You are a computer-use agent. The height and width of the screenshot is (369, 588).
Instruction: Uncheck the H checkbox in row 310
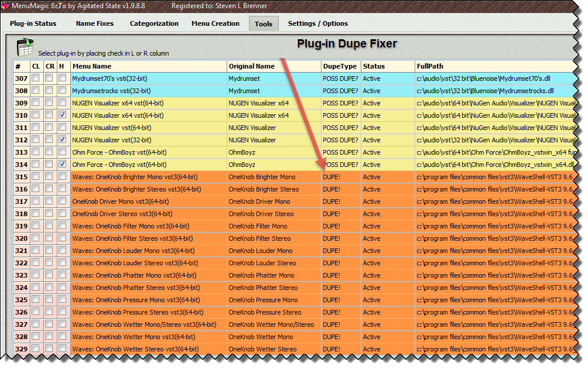pos(63,115)
